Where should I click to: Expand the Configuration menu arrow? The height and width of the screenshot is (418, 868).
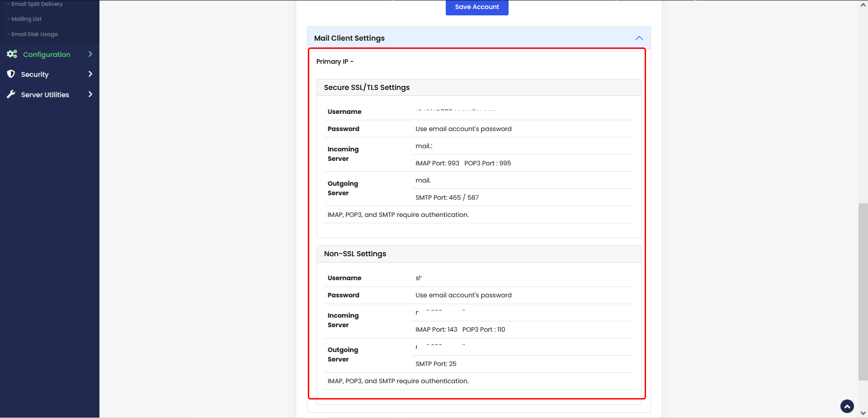pyautogui.click(x=90, y=54)
